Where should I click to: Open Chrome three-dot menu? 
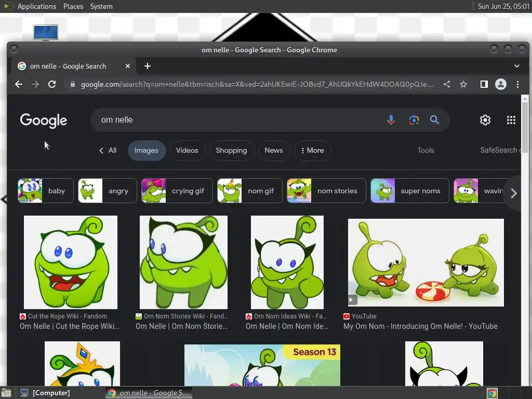(517, 84)
